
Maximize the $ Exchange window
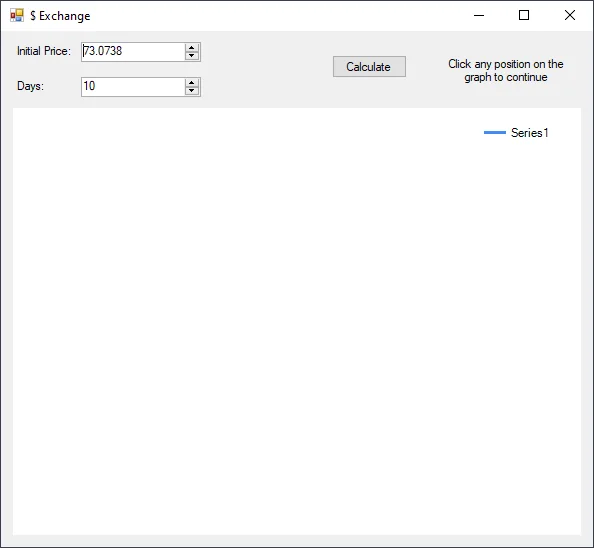click(x=524, y=16)
